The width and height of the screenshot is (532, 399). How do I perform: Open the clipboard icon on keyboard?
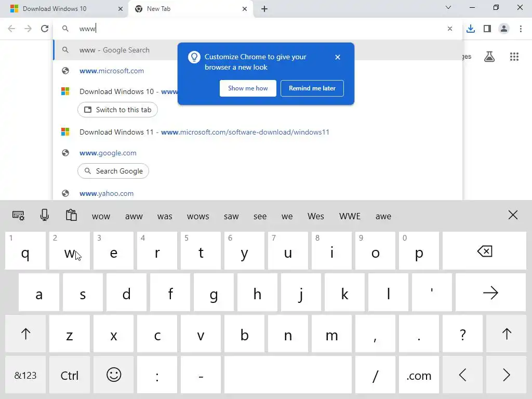click(x=71, y=215)
